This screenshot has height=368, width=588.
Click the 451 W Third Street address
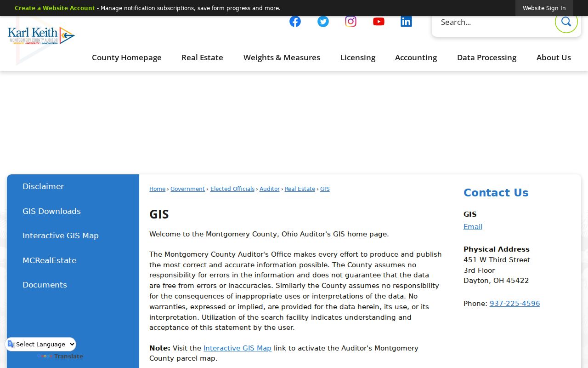coord(497,260)
